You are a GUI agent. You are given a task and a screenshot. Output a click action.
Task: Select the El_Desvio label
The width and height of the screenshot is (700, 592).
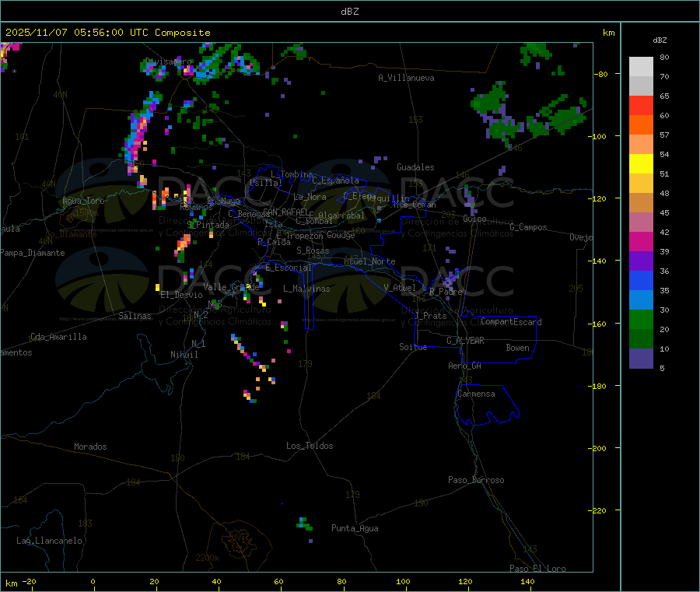[x=181, y=295]
